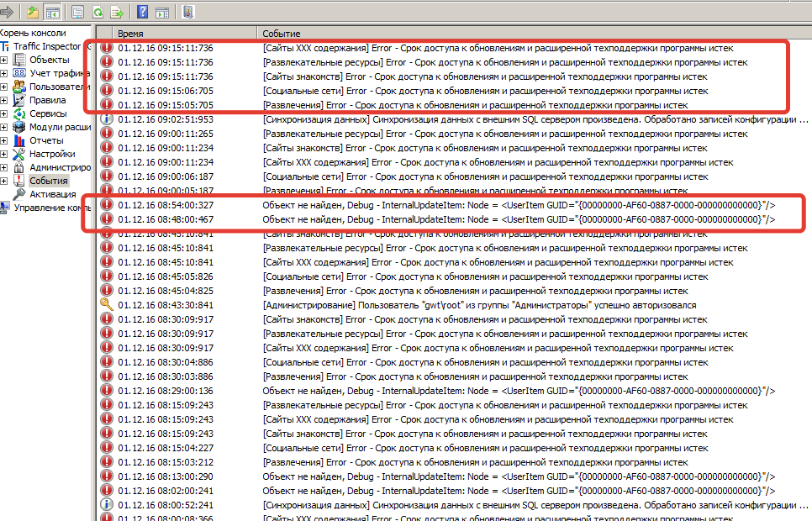Expand the Сервисы tree node
The width and height of the screenshot is (812, 521).
3,114
